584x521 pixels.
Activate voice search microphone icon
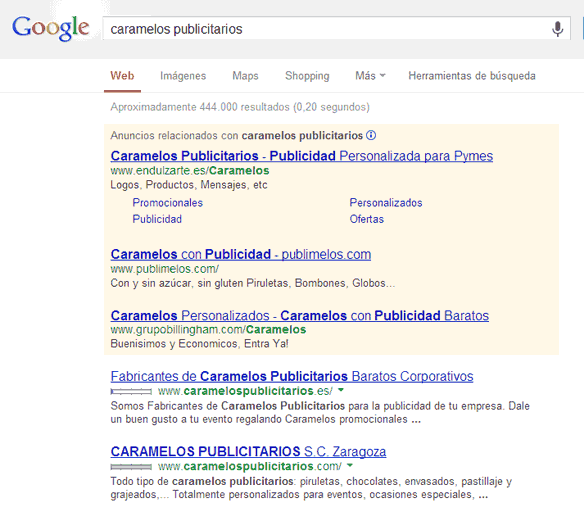[557, 29]
